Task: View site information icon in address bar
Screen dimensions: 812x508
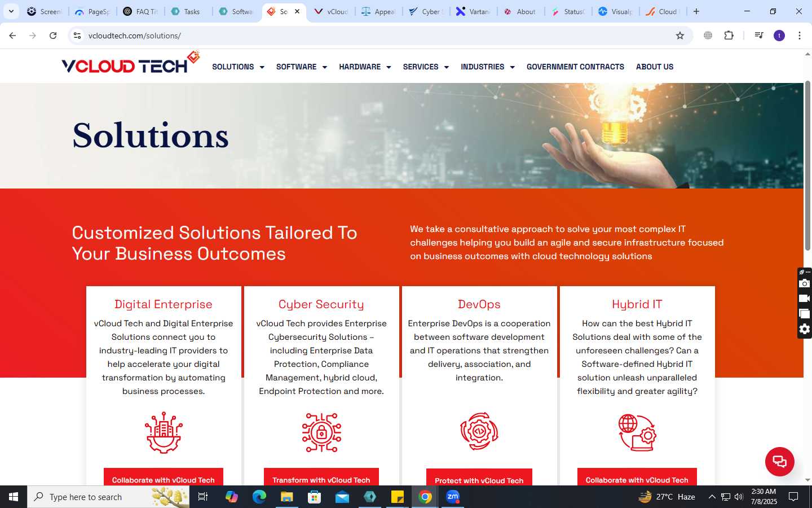Action: click(77, 36)
